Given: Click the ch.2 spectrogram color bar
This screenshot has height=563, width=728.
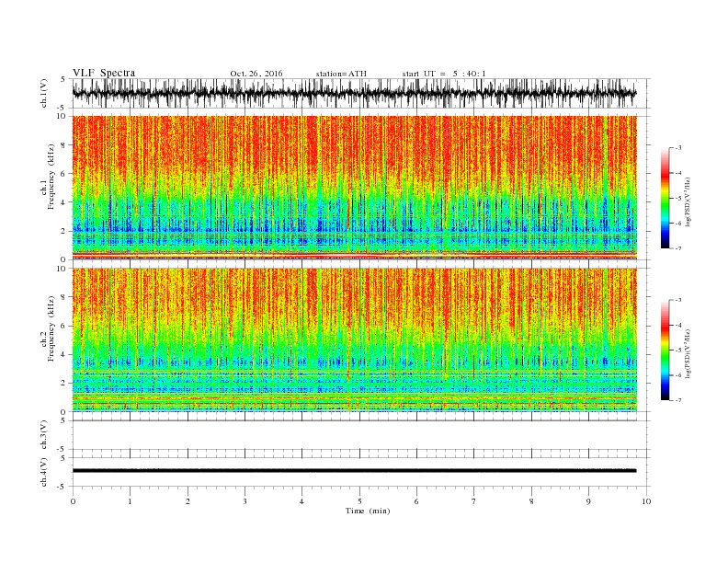Looking at the screenshot, I should 665,350.
